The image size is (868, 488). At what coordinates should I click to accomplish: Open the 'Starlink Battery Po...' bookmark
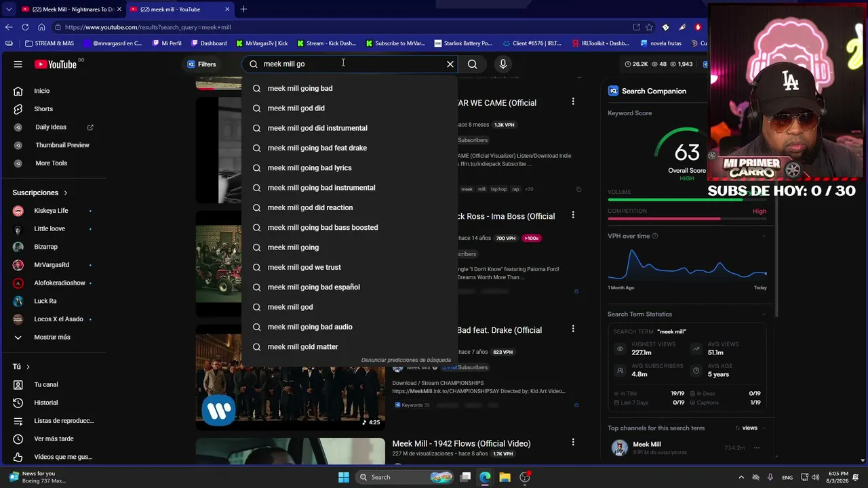point(463,43)
